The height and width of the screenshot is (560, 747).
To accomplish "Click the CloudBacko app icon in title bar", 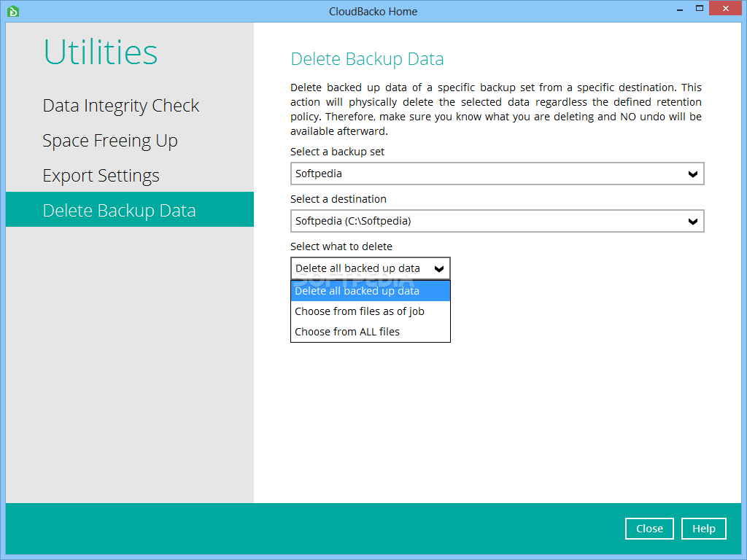I will click(13, 11).
